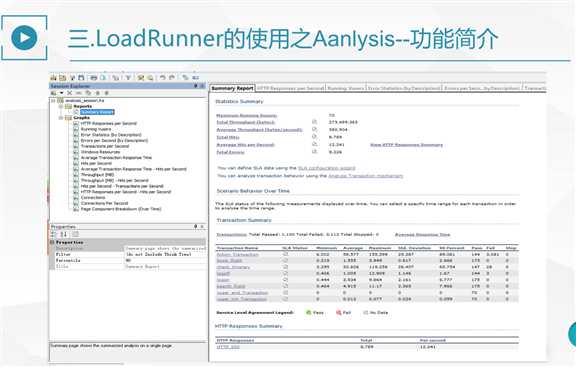Collapse the Graphs folder node
The width and height of the screenshot is (576, 367).
61,118
